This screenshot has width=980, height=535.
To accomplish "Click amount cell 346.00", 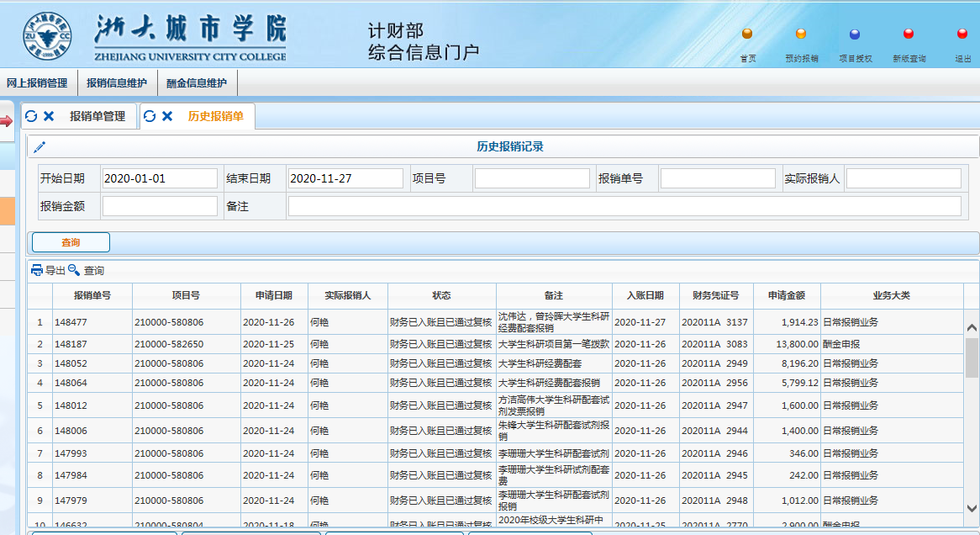I will [803, 453].
